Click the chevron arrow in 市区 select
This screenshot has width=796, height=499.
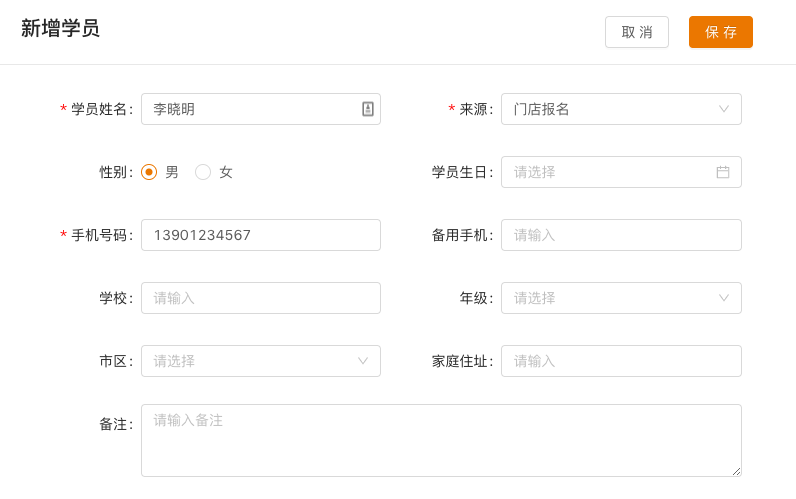click(363, 361)
